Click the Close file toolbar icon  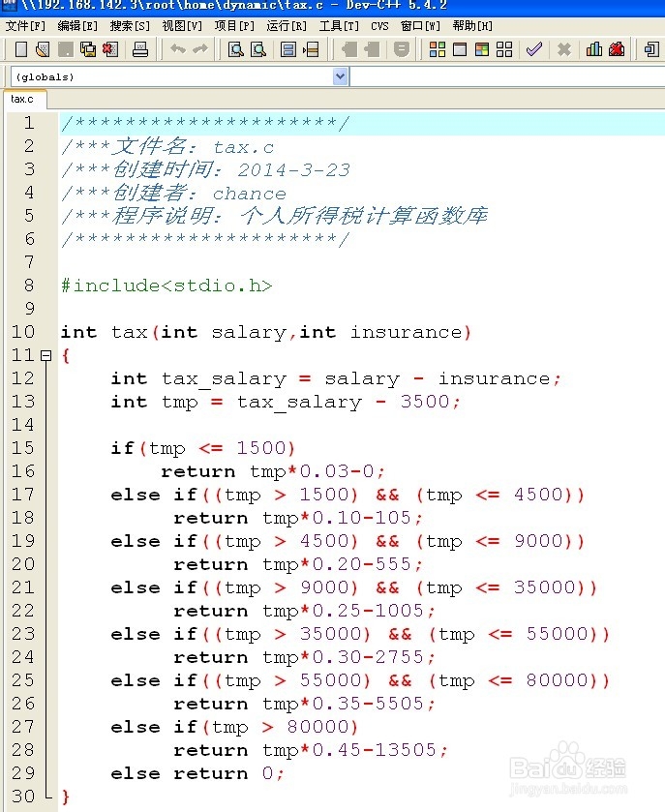point(110,49)
